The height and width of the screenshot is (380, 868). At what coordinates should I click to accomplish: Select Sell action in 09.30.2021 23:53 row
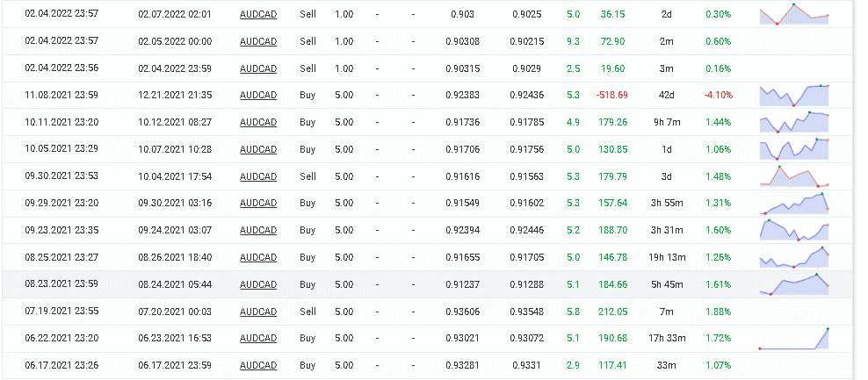(x=307, y=176)
